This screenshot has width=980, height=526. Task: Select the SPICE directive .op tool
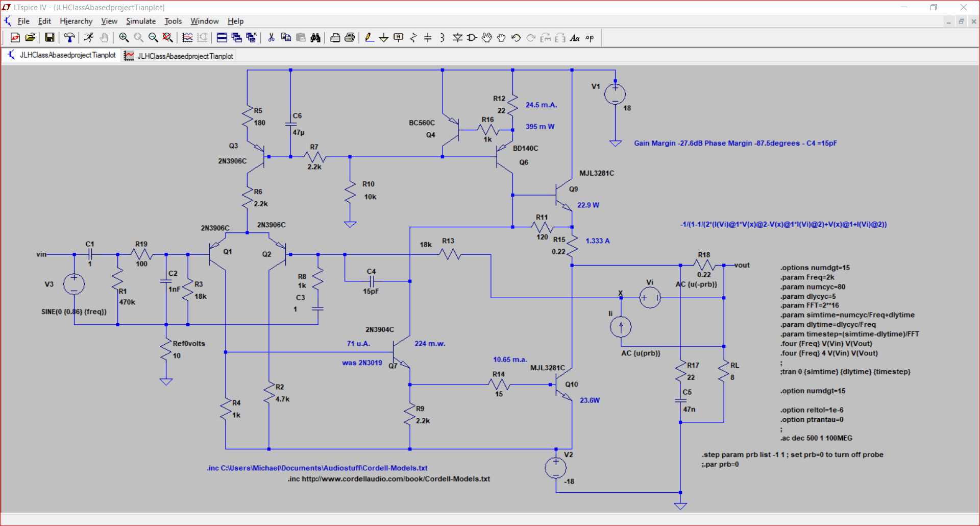pos(590,38)
